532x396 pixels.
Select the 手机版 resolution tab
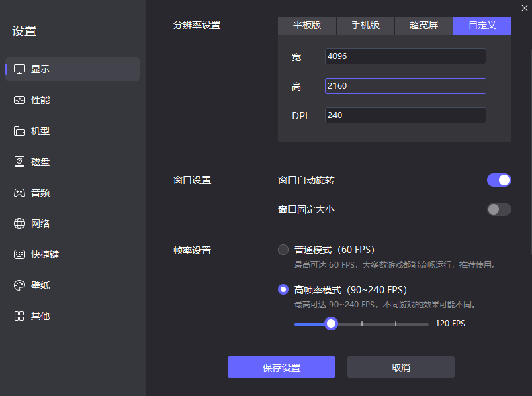pos(365,26)
